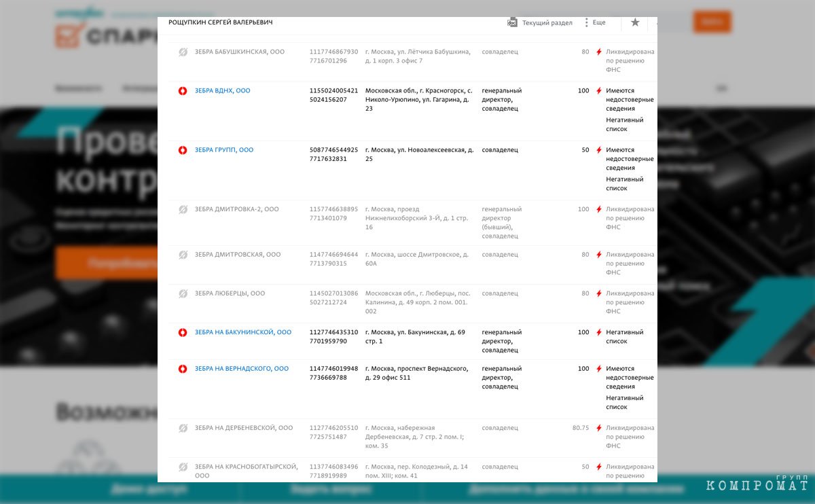
Task: Click the orange try button on background page
Action: coord(107,263)
